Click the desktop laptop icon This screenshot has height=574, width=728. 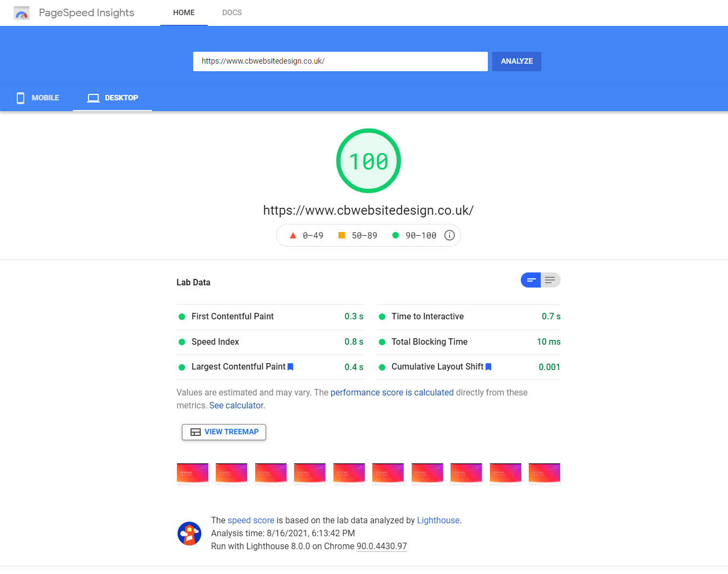click(93, 98)
